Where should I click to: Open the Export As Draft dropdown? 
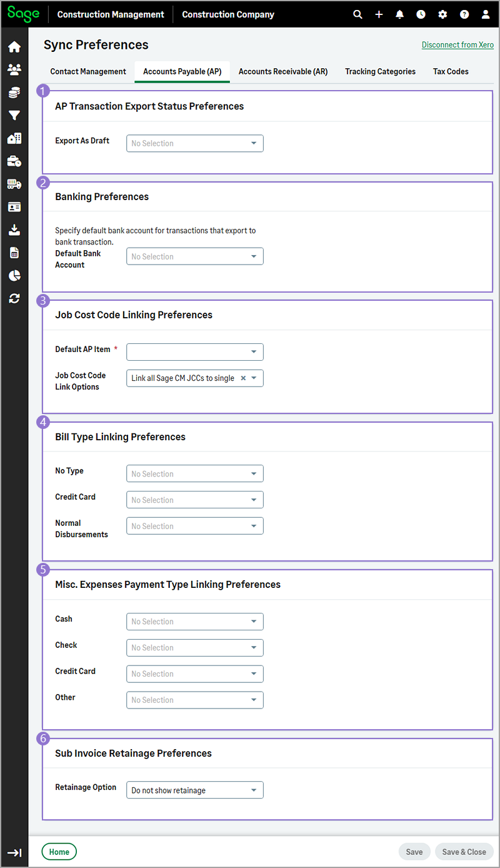point(194,143)
